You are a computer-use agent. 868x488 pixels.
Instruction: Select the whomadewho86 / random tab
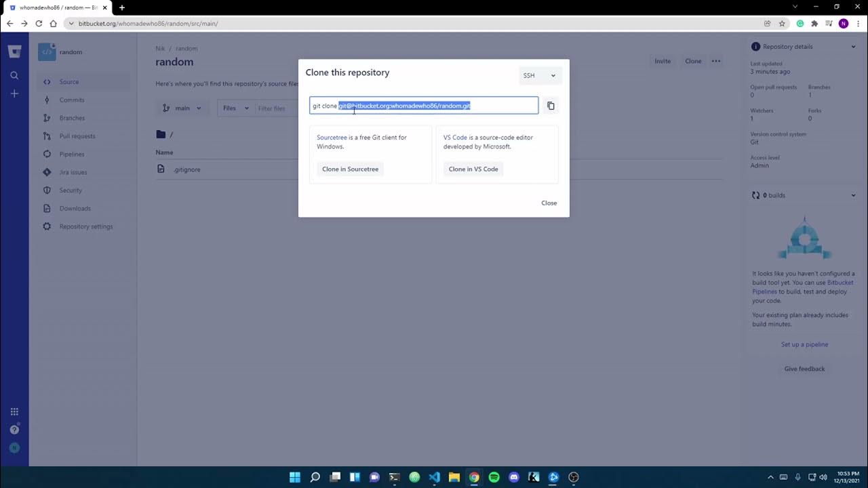[x=58, y=7]
